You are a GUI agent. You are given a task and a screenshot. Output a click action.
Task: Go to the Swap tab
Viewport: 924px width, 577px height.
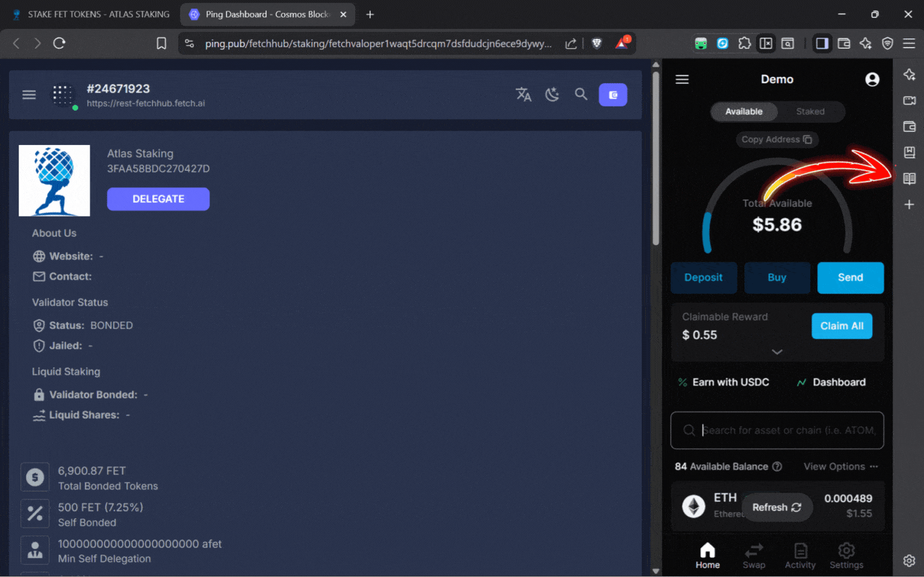pos(754,555)
